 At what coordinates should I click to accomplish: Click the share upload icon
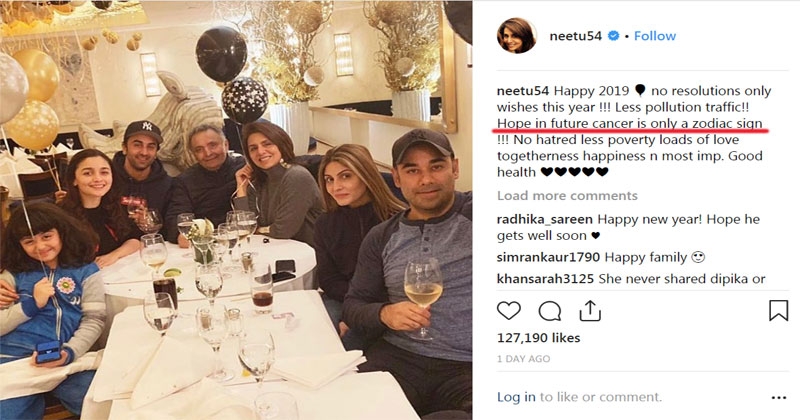pos(588,311)
